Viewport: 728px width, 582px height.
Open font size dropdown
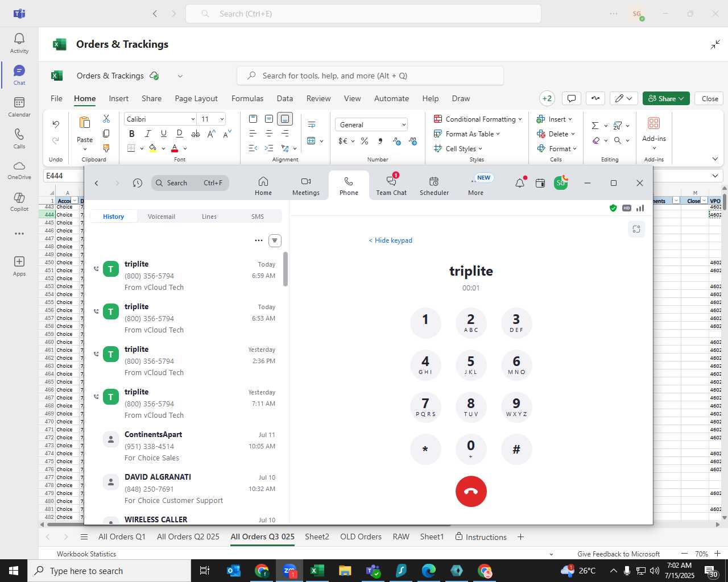pos(222,119)
